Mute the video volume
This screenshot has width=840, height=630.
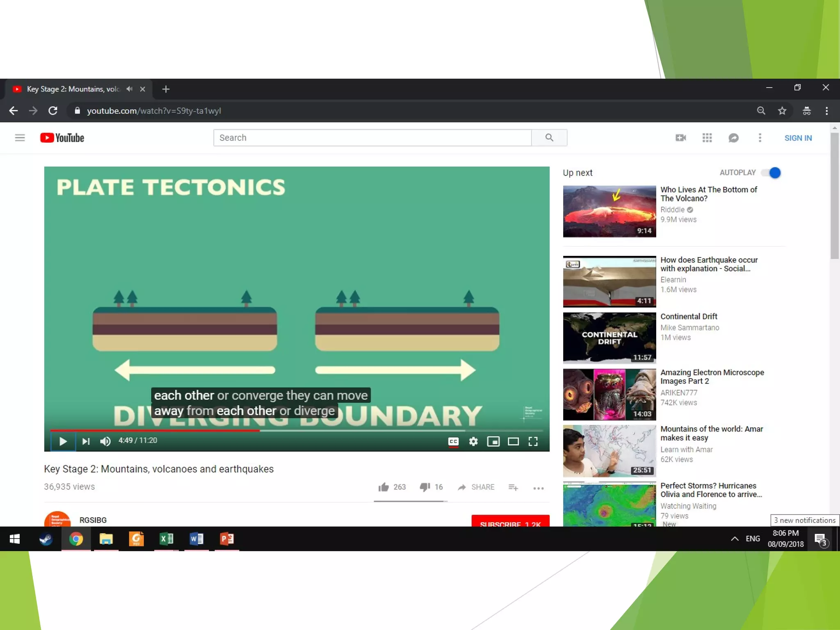(105, 441)
